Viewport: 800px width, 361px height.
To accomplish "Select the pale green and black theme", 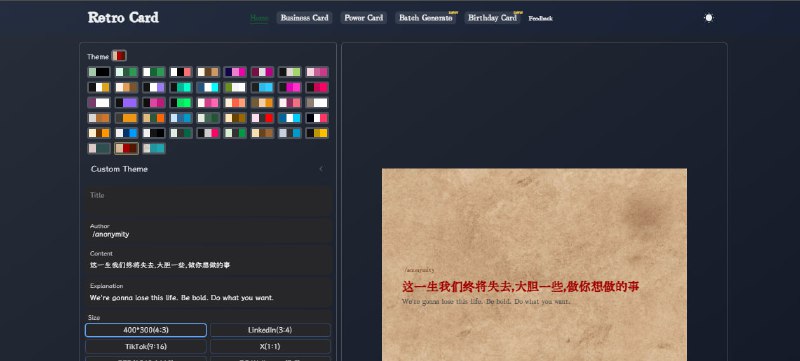I will [99, 72].
